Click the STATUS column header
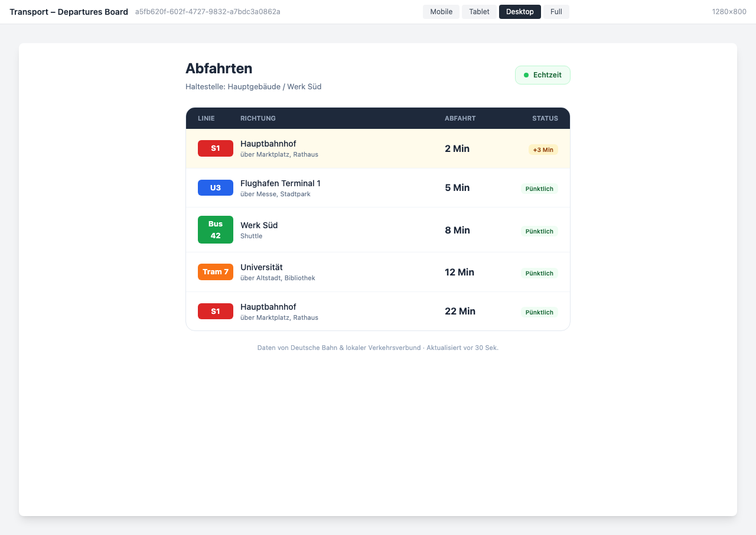Image resolution: width=756 pixels, height=535 pixels. pos(545,118)
